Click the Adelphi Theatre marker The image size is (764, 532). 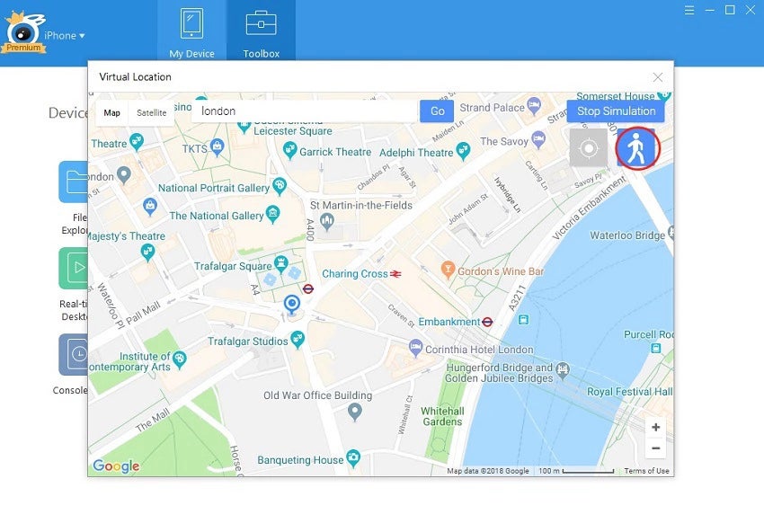point(462,150)
